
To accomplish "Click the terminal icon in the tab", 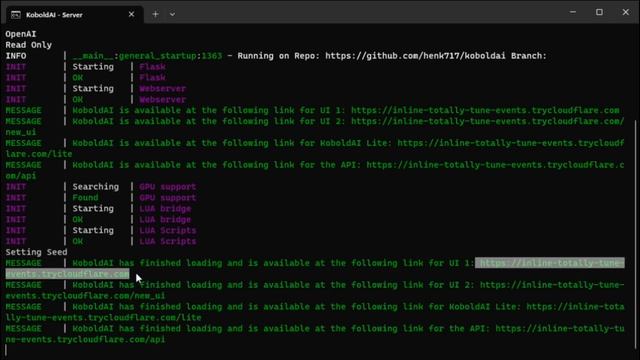I will tap(16, 15).
